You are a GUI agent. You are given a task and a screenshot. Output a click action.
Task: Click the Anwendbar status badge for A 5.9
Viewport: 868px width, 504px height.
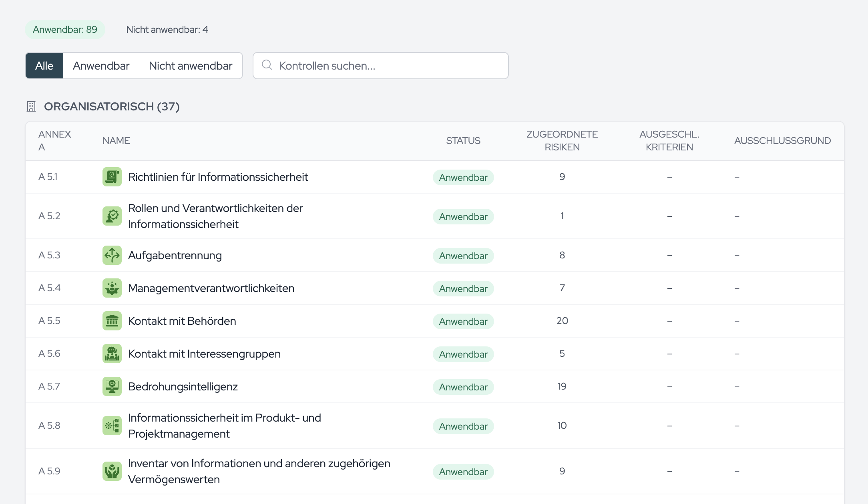463,472
